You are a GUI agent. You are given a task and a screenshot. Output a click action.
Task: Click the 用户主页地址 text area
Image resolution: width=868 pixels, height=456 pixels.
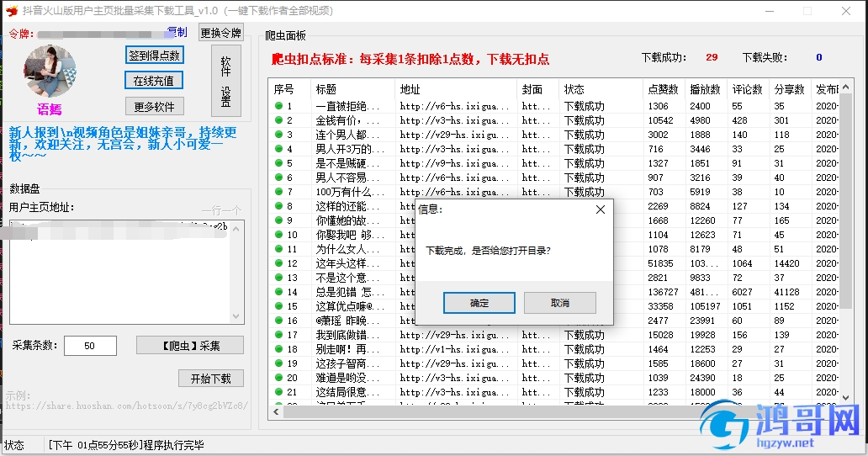127,273
